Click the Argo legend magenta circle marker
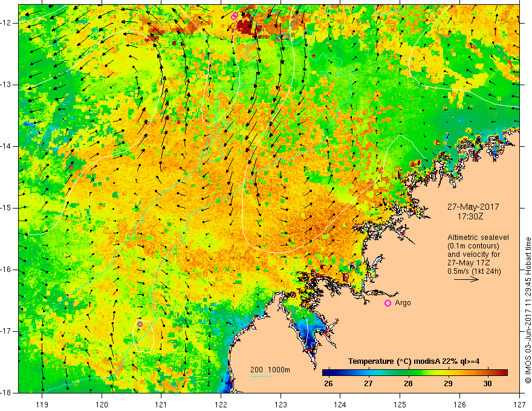 388,303
